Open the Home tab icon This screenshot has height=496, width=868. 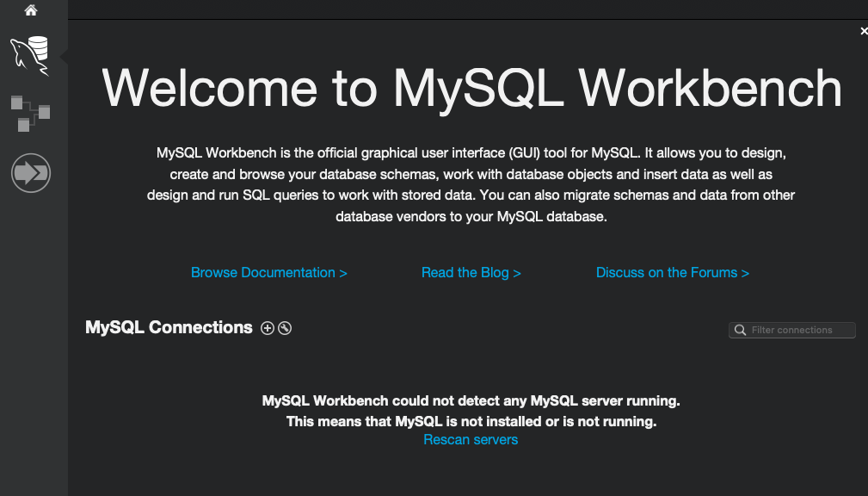pyautogui.click(x=31, y=10)
